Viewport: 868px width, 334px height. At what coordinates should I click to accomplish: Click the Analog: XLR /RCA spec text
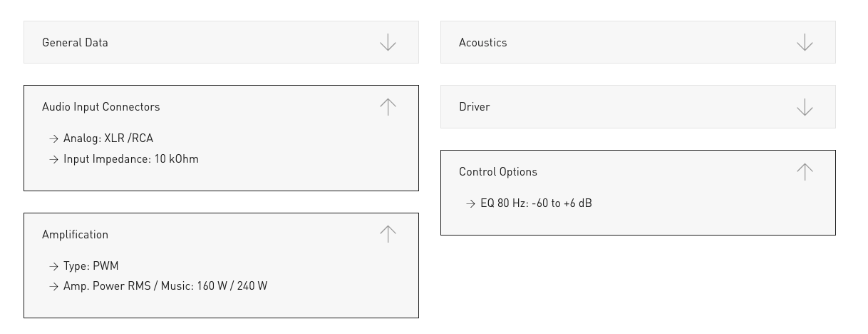(x=108, y=138)
